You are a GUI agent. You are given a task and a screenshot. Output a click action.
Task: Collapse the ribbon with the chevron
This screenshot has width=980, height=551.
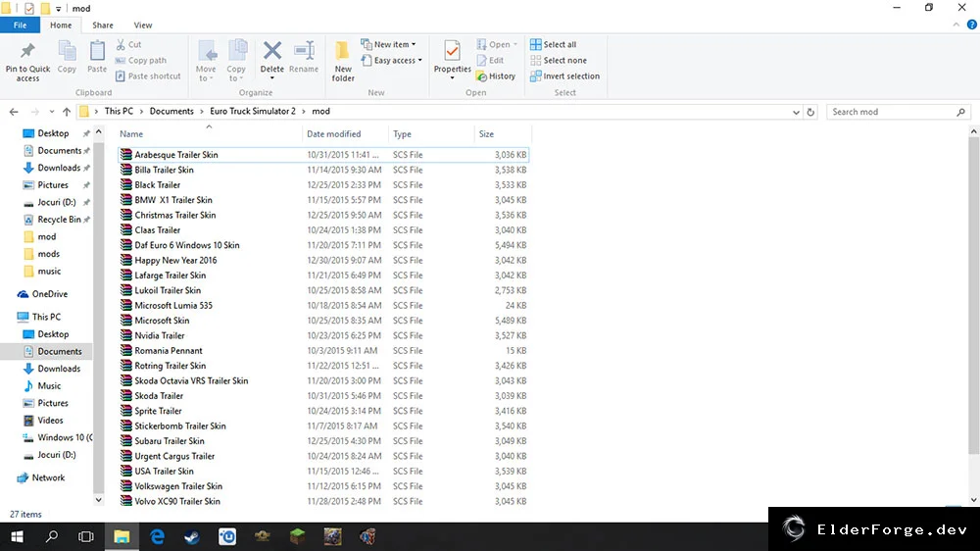[x=955, y=25]
